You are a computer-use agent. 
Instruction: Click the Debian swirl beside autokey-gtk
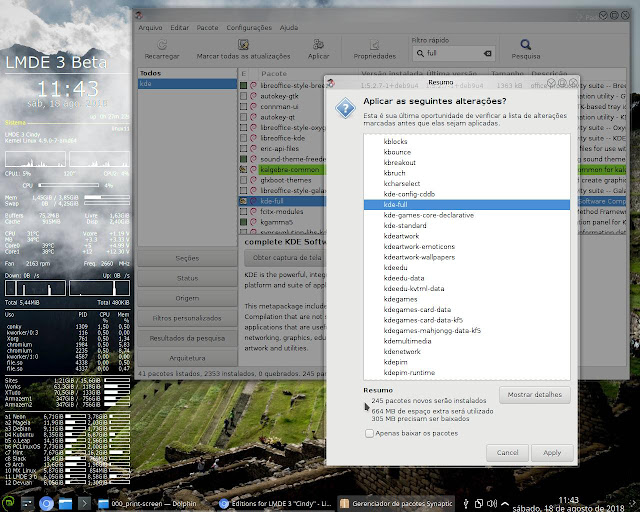pos(253,96)
